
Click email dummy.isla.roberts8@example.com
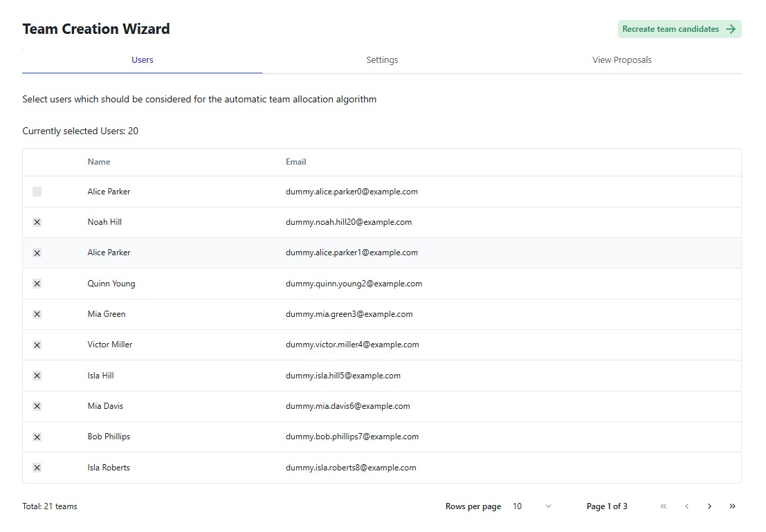(351, 468)
